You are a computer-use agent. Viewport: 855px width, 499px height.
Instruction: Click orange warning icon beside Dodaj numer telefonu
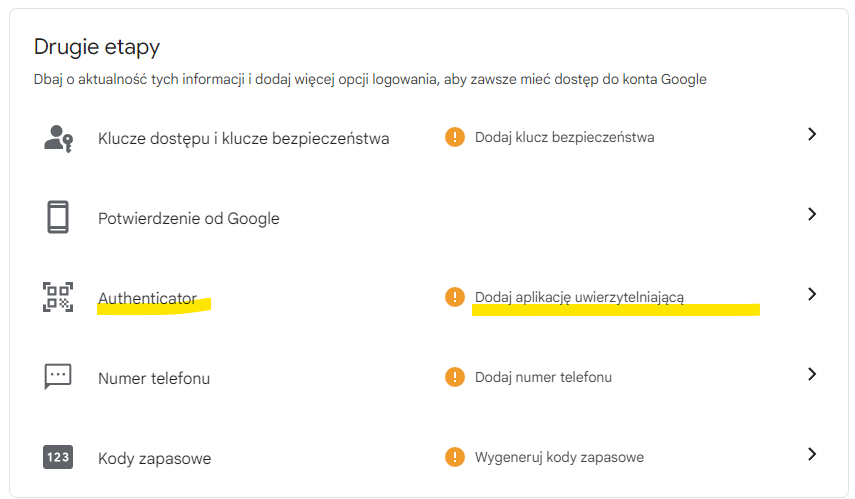point(455,377)
